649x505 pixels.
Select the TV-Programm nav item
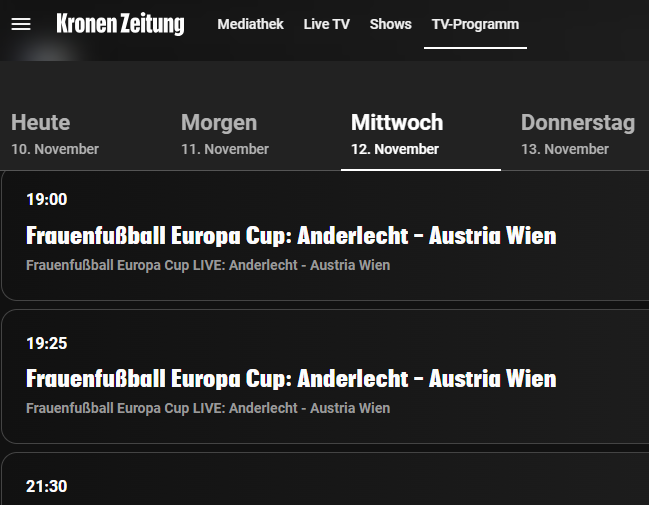475,24
